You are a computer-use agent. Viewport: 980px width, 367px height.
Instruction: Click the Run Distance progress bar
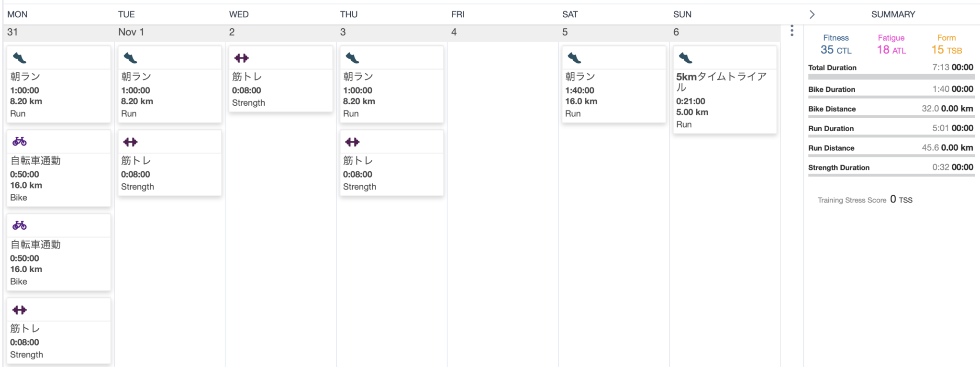click(891, 156)
